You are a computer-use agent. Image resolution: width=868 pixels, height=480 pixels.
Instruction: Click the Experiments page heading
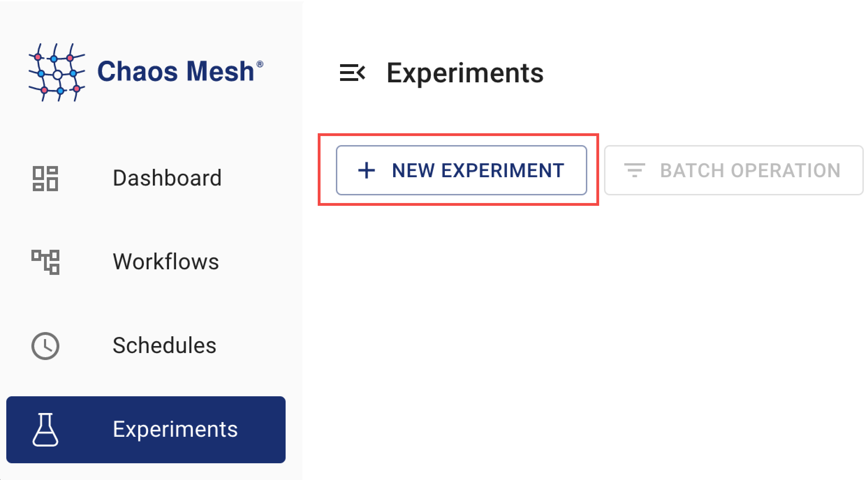tap(465, 73)
